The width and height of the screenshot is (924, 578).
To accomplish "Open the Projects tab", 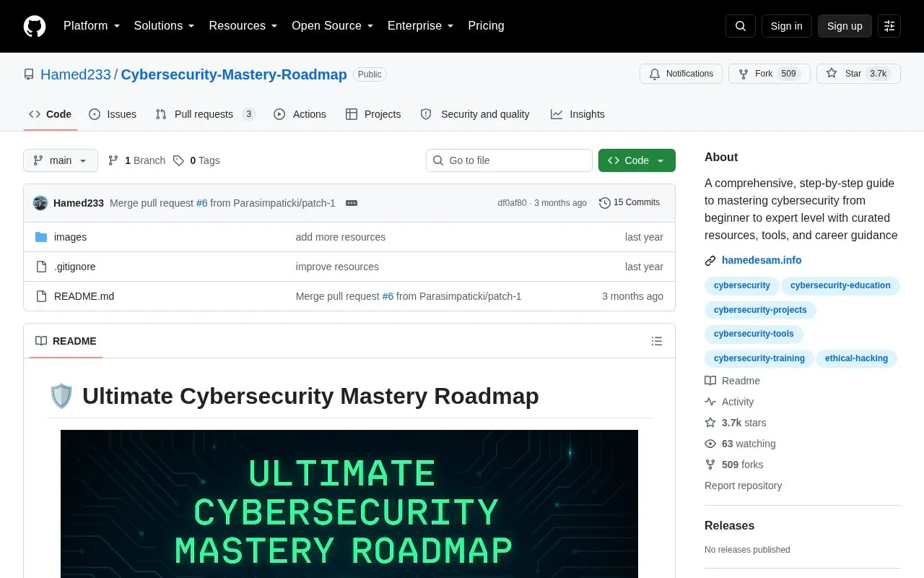I will click(373, 114).
